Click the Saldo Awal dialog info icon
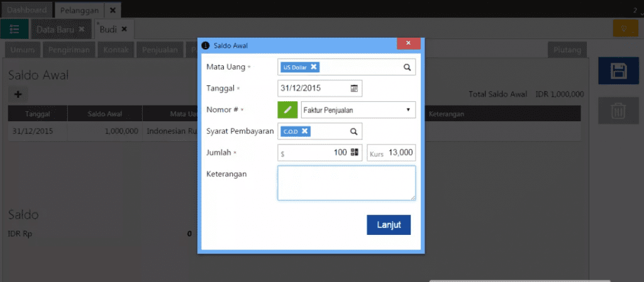Image resolution: width=644 pixels, height=282 pixels. (x=206, y=45)
